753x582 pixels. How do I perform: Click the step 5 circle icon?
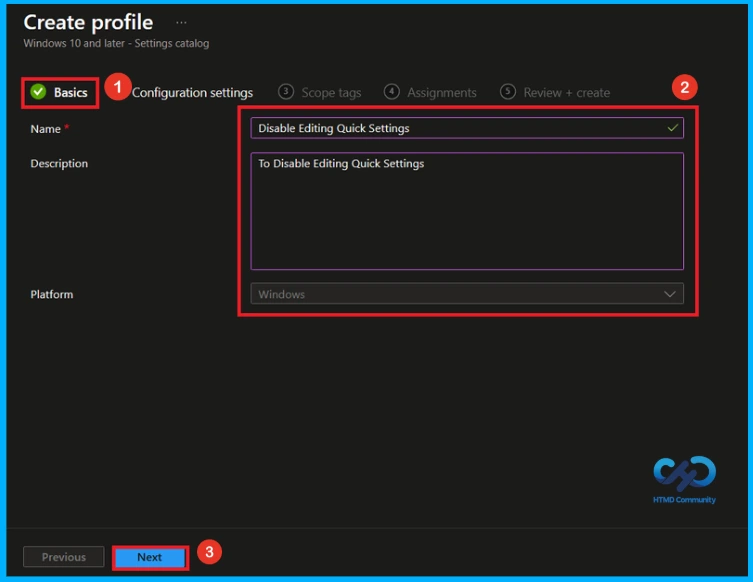click(x=508, y=91)
